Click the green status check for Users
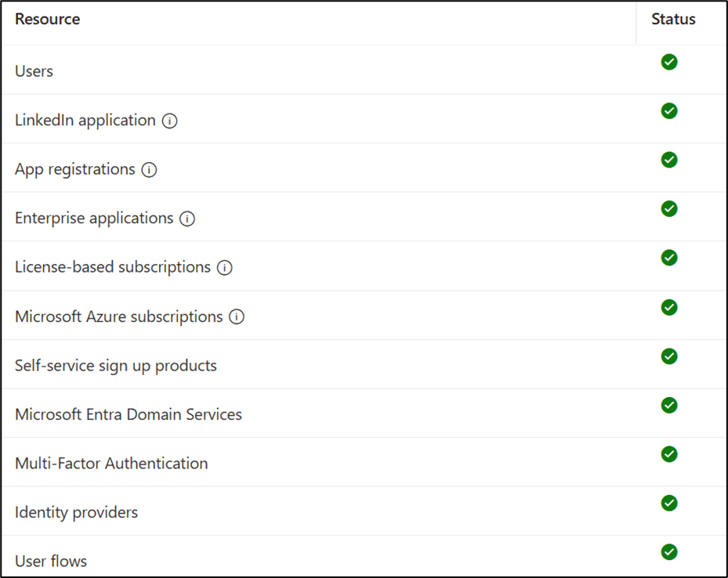 tap(668, 62)
